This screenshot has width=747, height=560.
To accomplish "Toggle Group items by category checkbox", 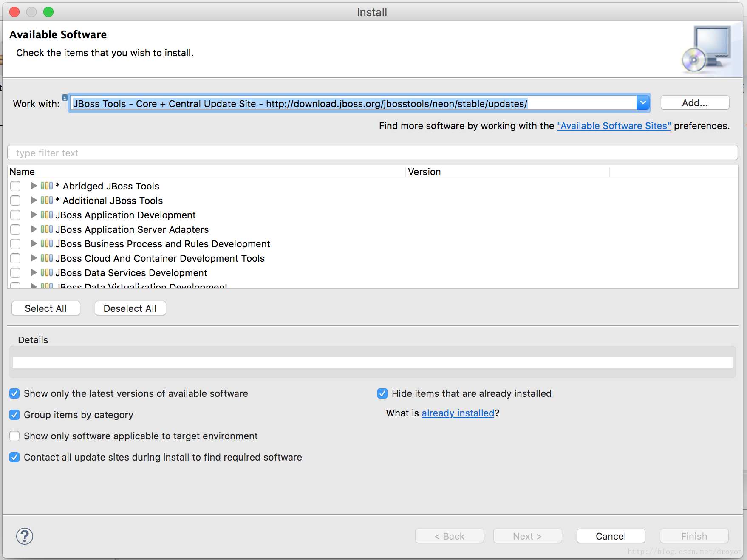I will pos(14,415).
